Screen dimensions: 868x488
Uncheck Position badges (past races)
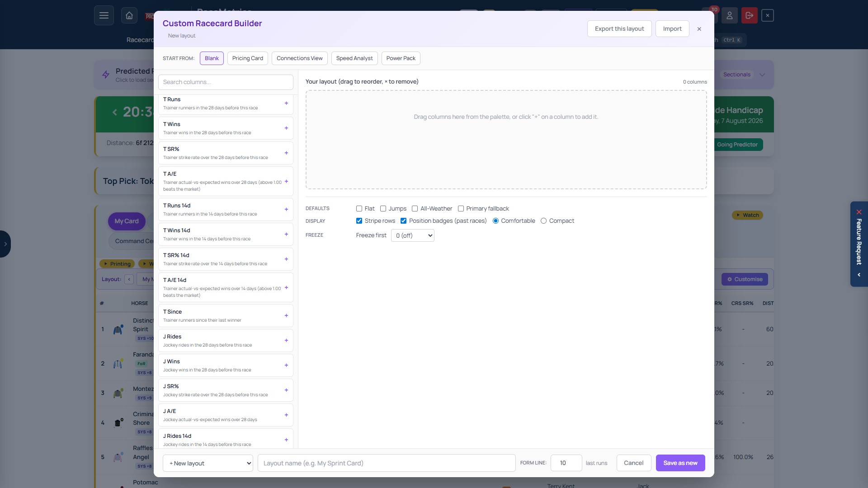403,221
